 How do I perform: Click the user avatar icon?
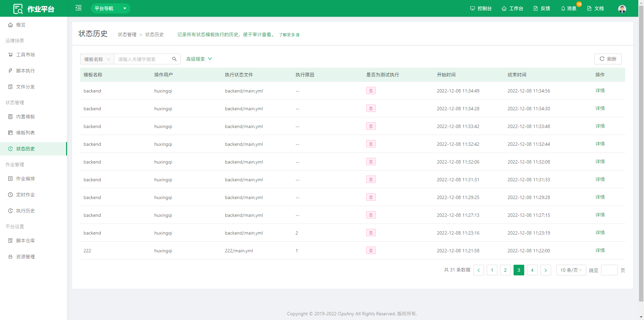click(x=622, y=9)
